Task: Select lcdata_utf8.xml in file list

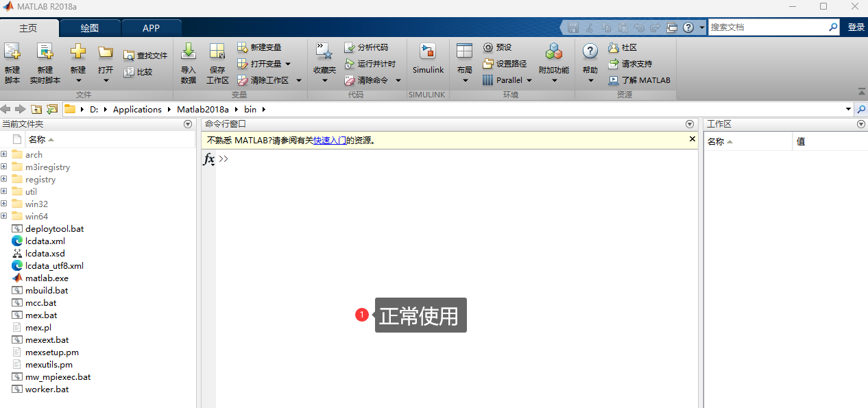Action: click(54, 265)
